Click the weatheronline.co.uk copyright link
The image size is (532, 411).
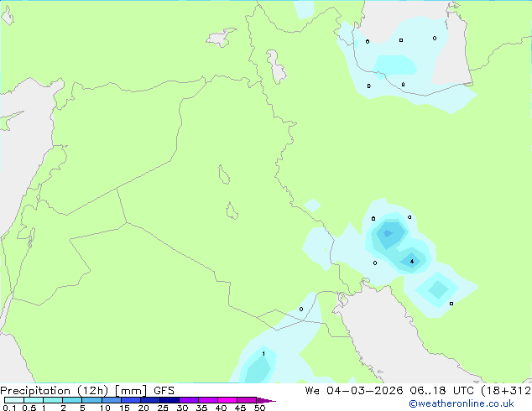pyautogui.click(x=462, y=403)
